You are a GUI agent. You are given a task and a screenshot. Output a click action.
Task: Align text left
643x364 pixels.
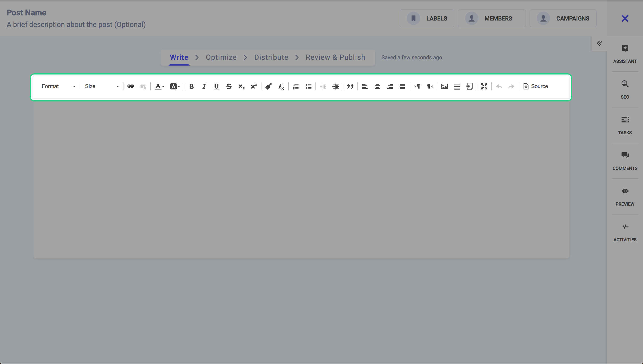click(x=365, y=86)
